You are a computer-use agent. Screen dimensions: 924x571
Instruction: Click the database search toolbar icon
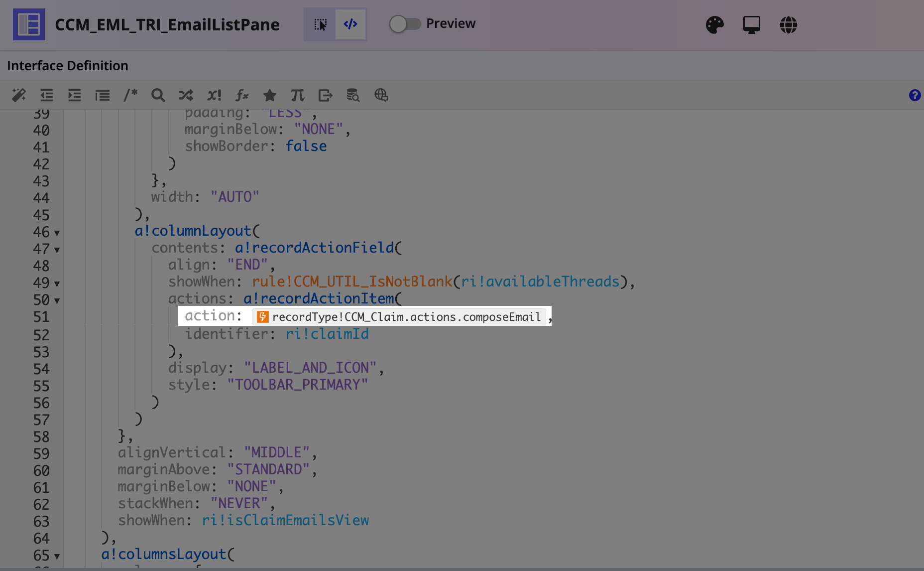coord(353,95)
